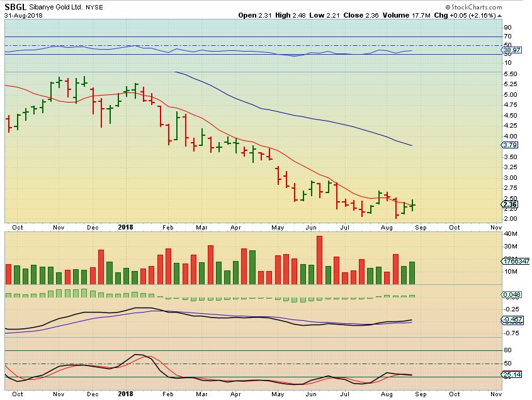Click the Aug label under the price chart
Viewport: 532px width, 400px height.
click(x=387, y=227)
